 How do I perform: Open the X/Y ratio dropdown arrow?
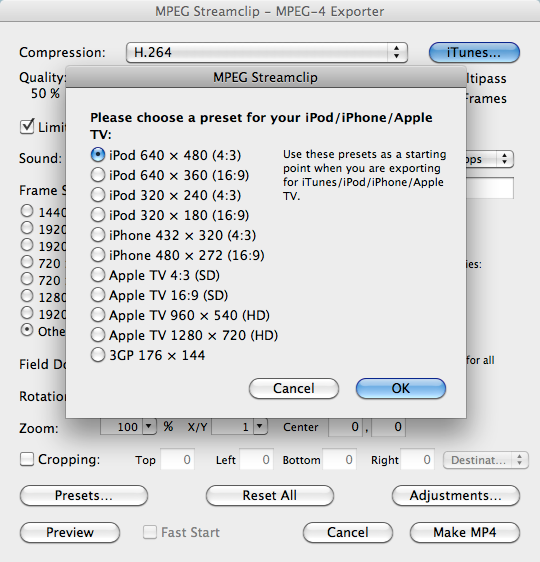coord(261,427)
